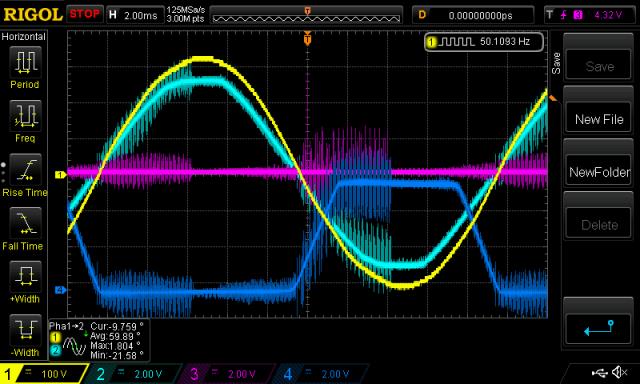Click the Pha1→2 phase measurement box
Screen dimensions: 640x384
(x=99, y=340)
